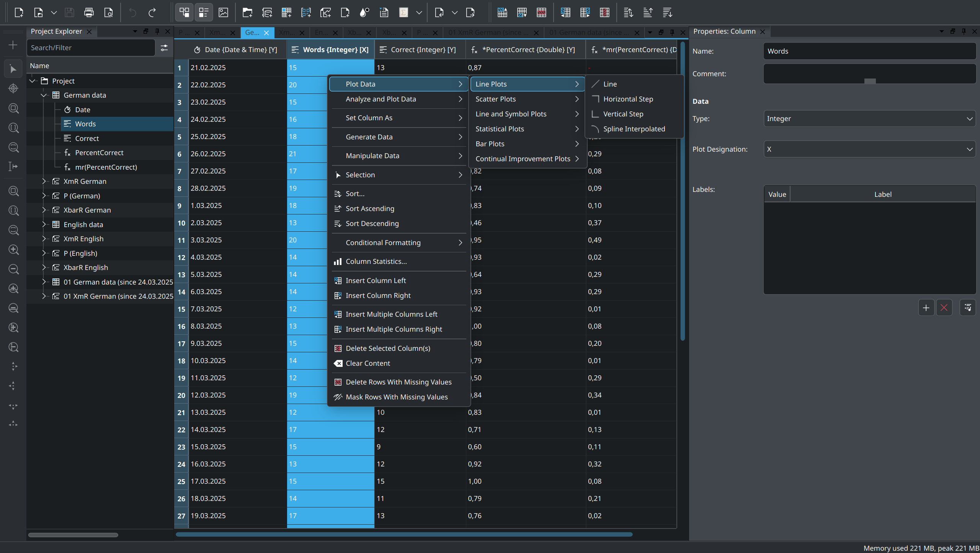This screenshot has width=980, height=553.
Task: Toggle the Project Explorer panel button
Action: tap(184, 13)
